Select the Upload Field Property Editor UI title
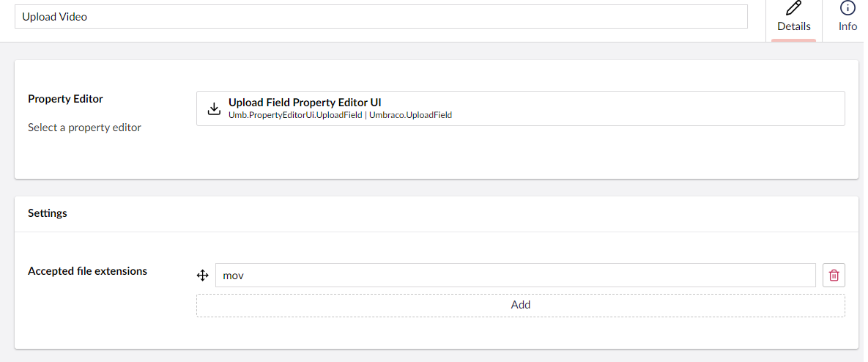Screen dimensions: 868x362 [x=305, y=103]
